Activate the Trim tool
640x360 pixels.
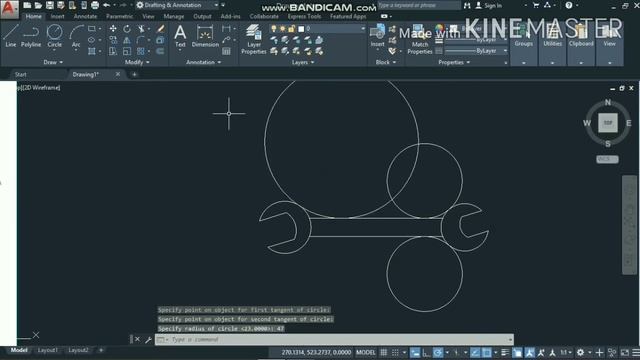141,29
